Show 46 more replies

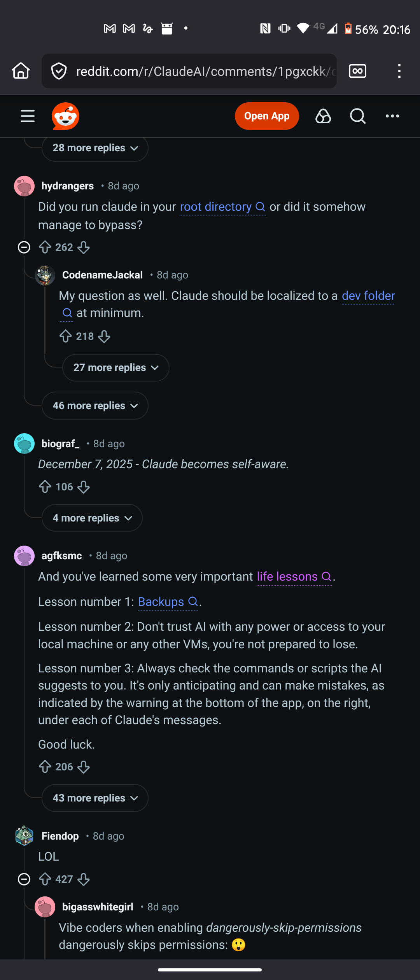point(94,406)
